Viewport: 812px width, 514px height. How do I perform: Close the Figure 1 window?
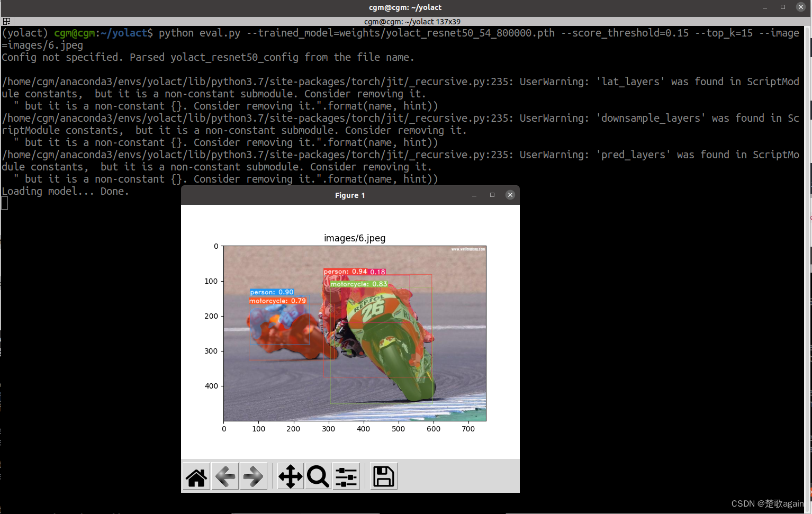click(510, 195)
